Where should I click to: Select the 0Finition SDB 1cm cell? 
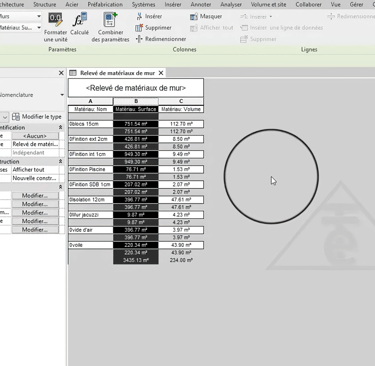(x=90, y=184)
